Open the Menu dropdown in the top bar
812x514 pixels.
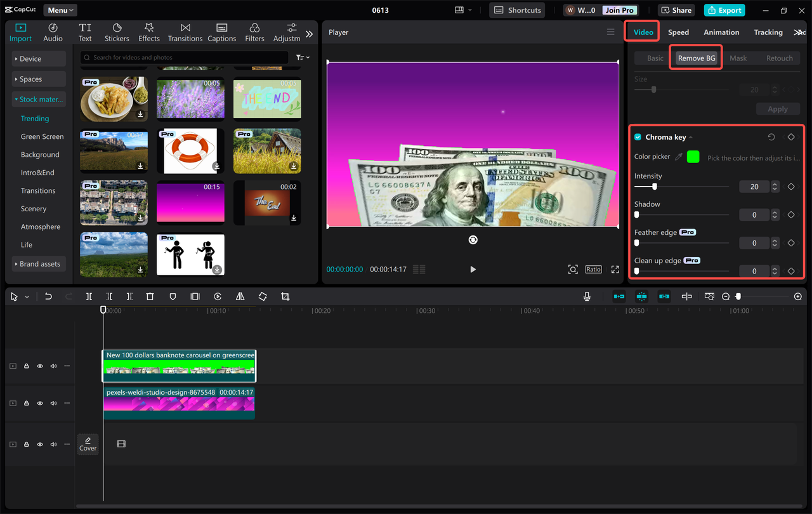pos(60,10)
